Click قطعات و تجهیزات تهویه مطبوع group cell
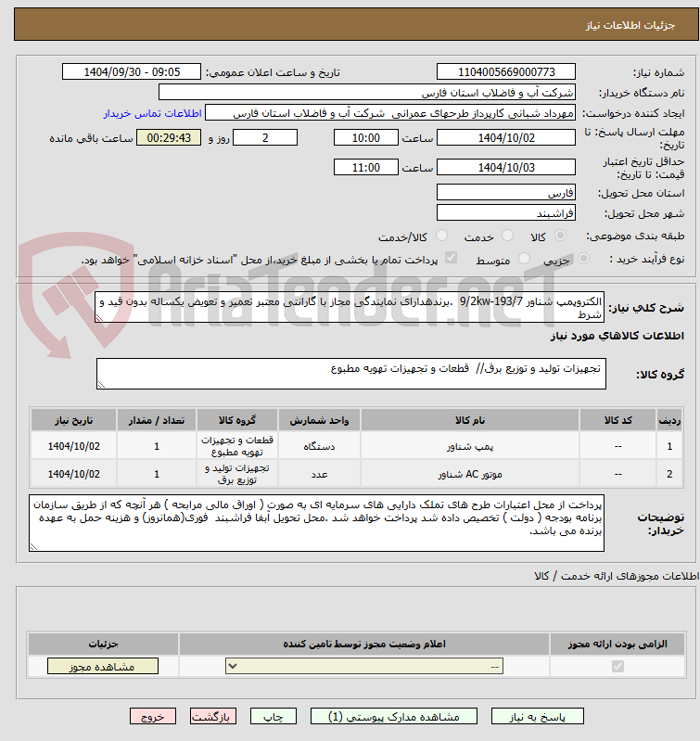Viewport: 700px width, 741px height. pos(237,446)
